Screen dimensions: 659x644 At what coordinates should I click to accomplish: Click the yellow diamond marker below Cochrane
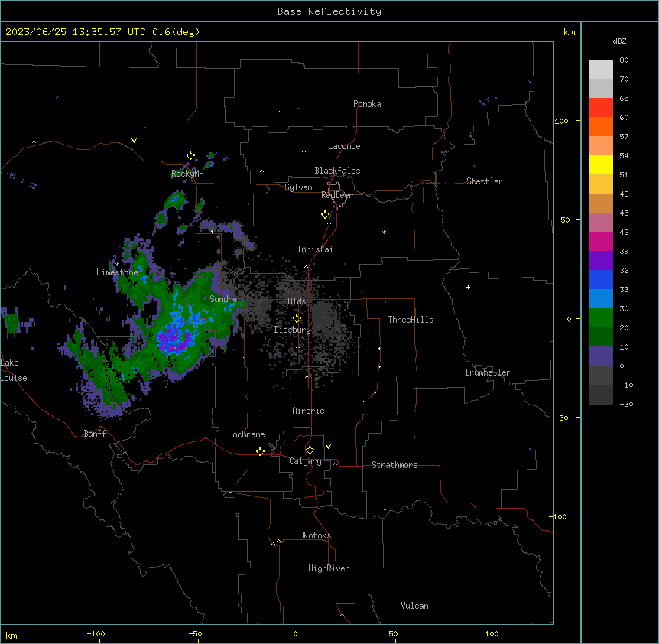pos(260,451)
